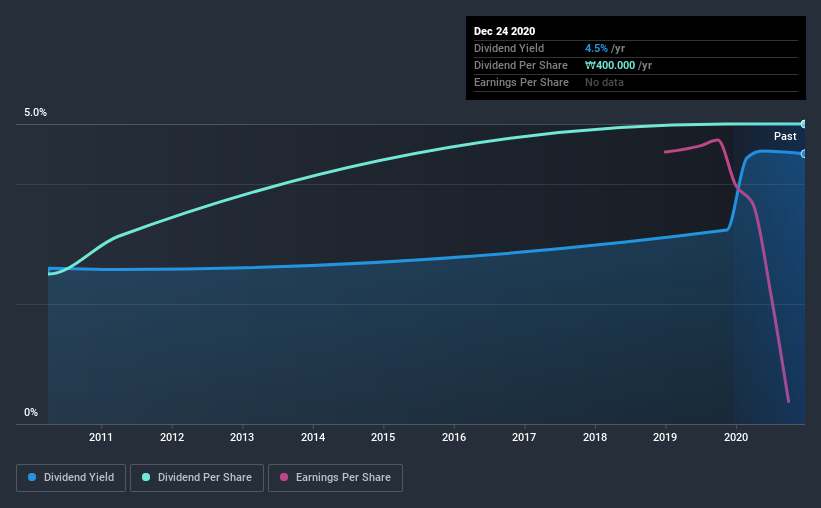
Task: Click the 2015 x-axis label
Action: [383, 437]
